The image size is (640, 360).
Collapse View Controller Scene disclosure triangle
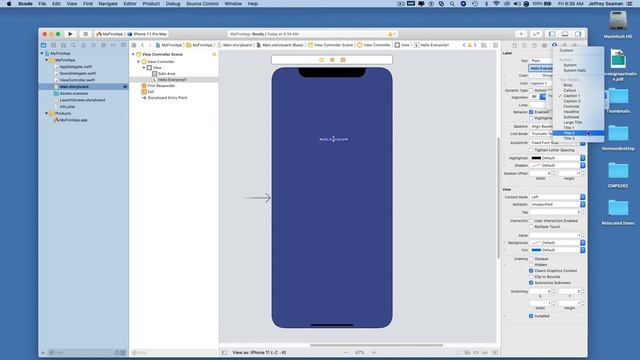click(x=133, y=54)
